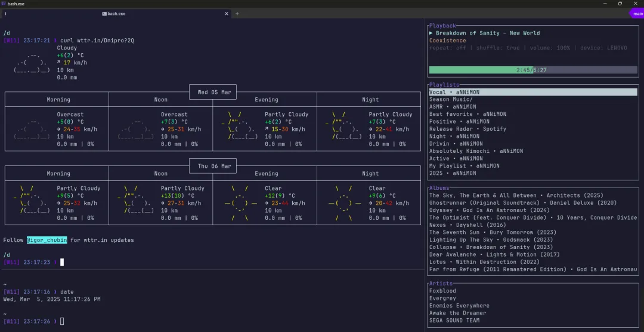Image resolution: width=644 pixels, height=332 pixels.
Task: Open the Season Music/ folder
Action: tap(451, 99)
